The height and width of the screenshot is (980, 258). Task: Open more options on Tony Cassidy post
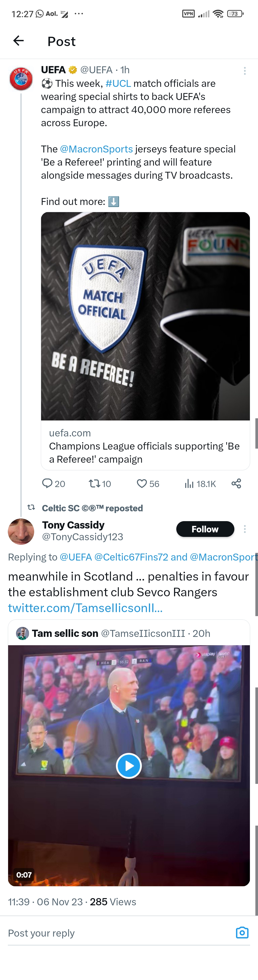point(245,529)
